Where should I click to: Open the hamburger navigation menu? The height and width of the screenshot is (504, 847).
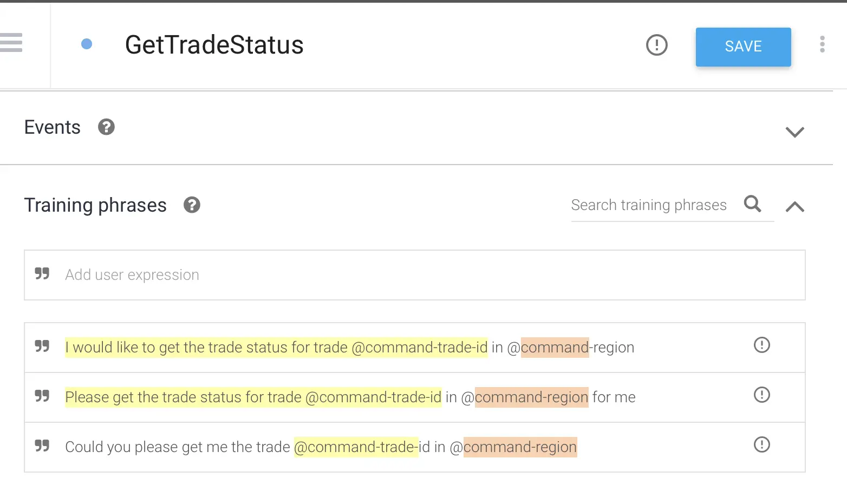[x=11, y=43]
